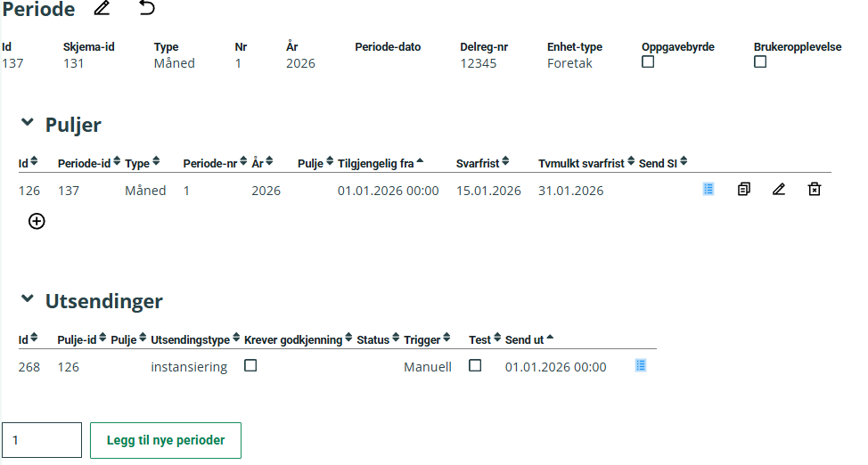Collapse the Utsendinger section
Image resolution: width=868 pixels, height=465 pixels.
[27, 299]
